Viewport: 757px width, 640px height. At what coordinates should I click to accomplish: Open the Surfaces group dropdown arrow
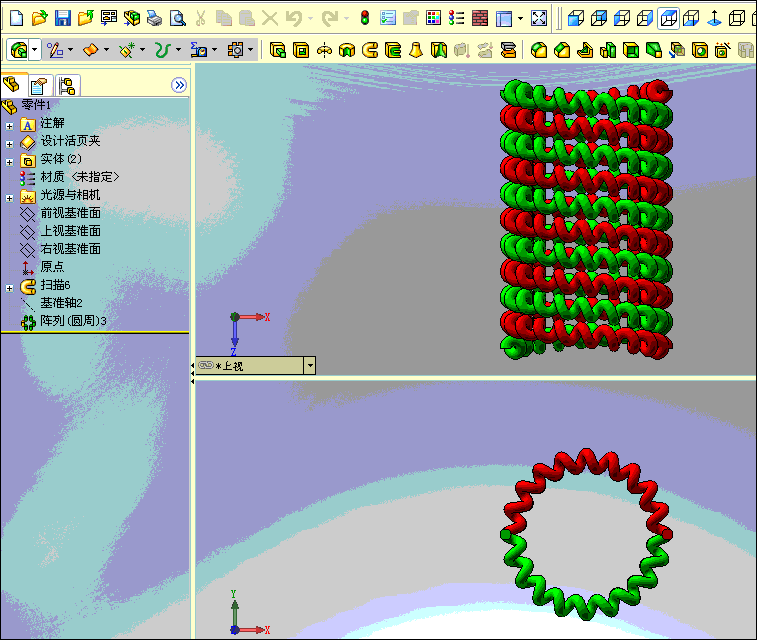point(107,50)
